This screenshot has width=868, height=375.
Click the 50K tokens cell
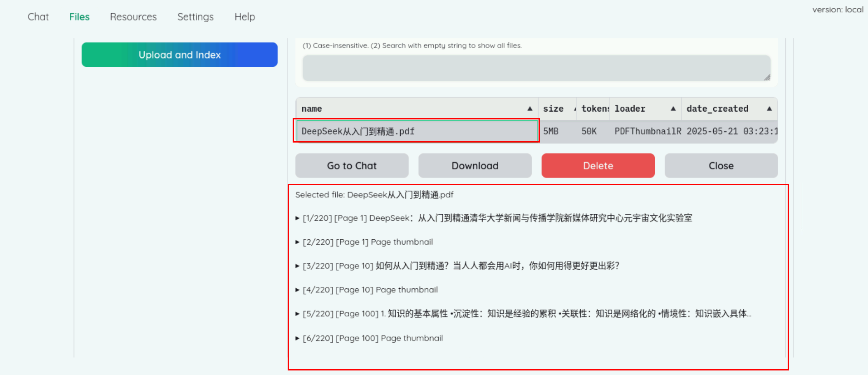point(593,131)
